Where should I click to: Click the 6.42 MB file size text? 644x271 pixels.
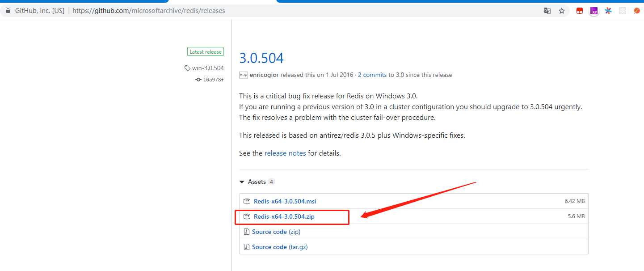click(575, 201)
